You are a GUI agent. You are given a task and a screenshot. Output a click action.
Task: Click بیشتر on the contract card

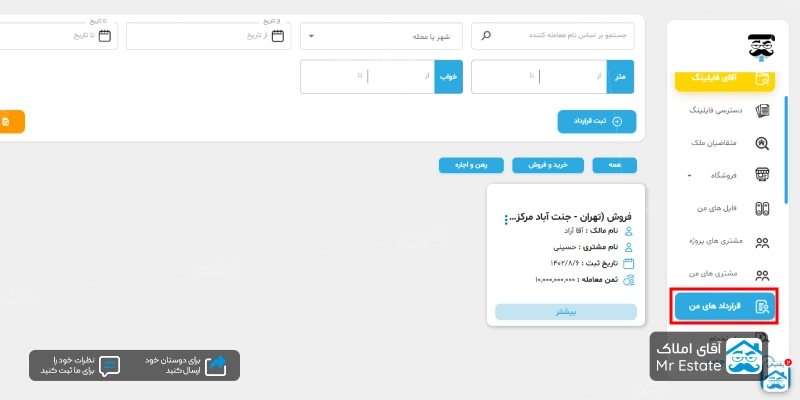click(565, 312)
